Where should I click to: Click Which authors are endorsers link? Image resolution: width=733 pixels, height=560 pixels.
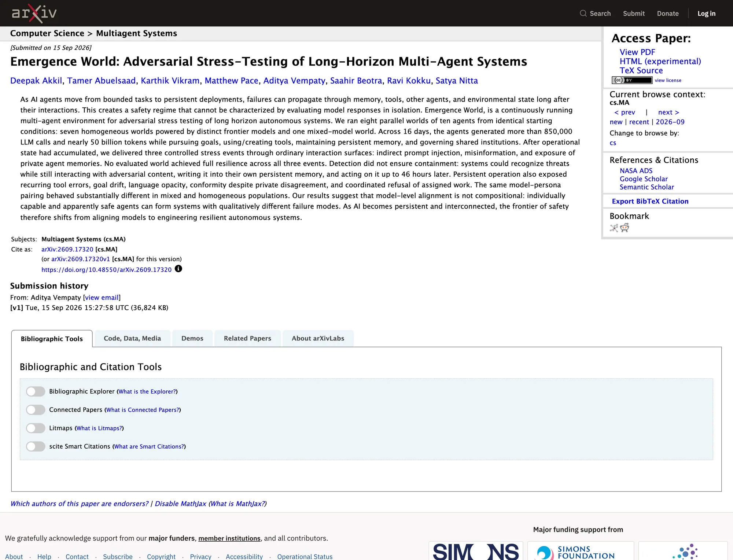[x=79, y=504]
